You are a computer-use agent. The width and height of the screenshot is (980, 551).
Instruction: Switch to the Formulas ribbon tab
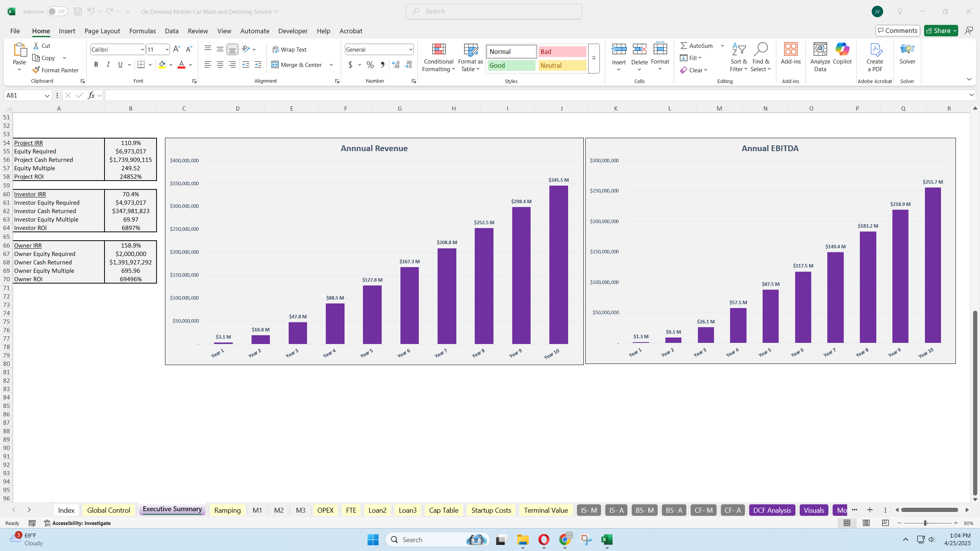[x=142, y=31]
